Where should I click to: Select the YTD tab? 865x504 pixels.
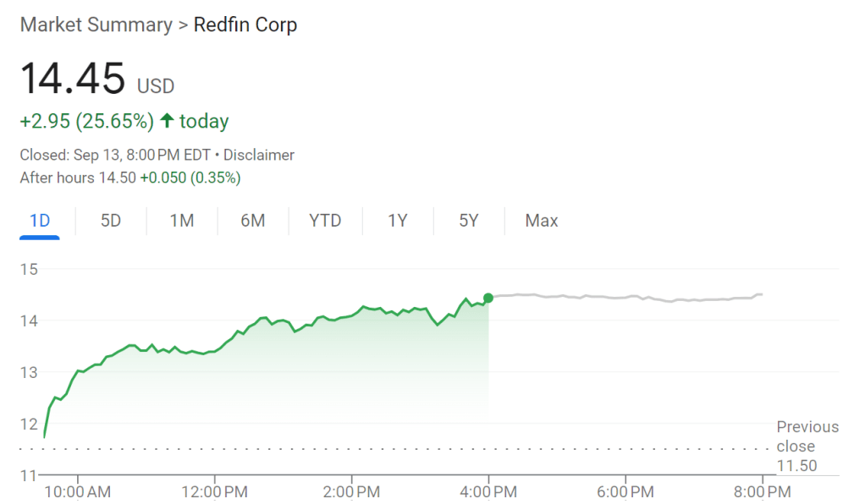[x=325, y=221]
